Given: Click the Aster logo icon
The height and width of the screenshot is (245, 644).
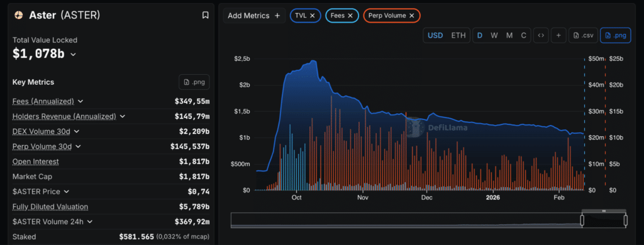Looking at the screenshot, I should pos(18,15).
